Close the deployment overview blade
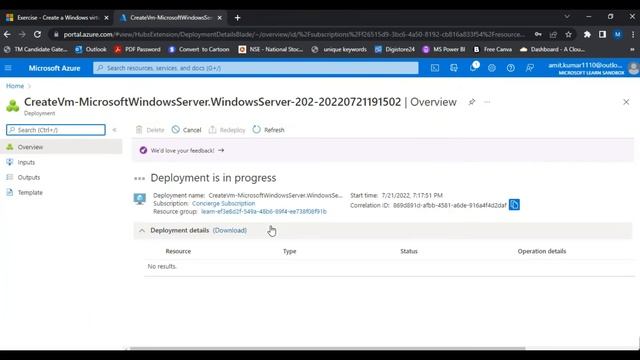The width and height of the screenshot is (640, 360). [626, 102]
